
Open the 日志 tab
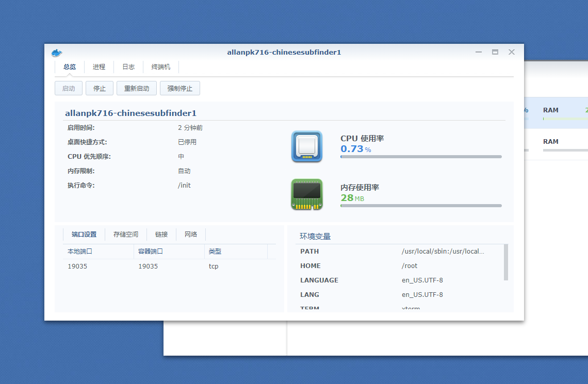[128, 66]
